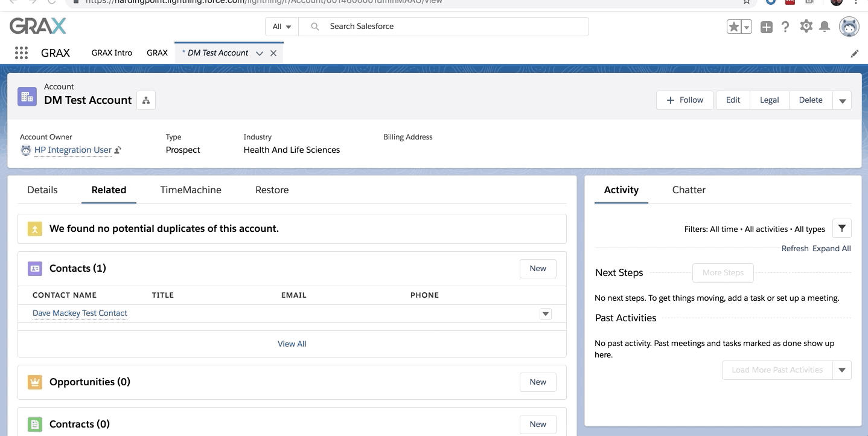This screenshot has height=436, width=868.
Task: Select the Activity tab
Action: [x=621, y=190]
